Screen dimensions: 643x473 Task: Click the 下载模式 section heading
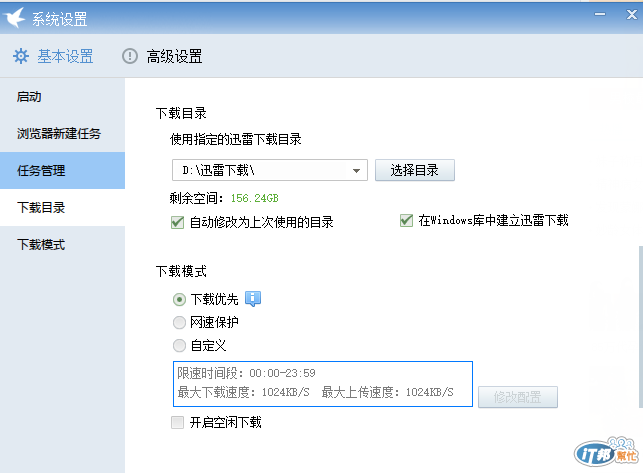[181, 271]
